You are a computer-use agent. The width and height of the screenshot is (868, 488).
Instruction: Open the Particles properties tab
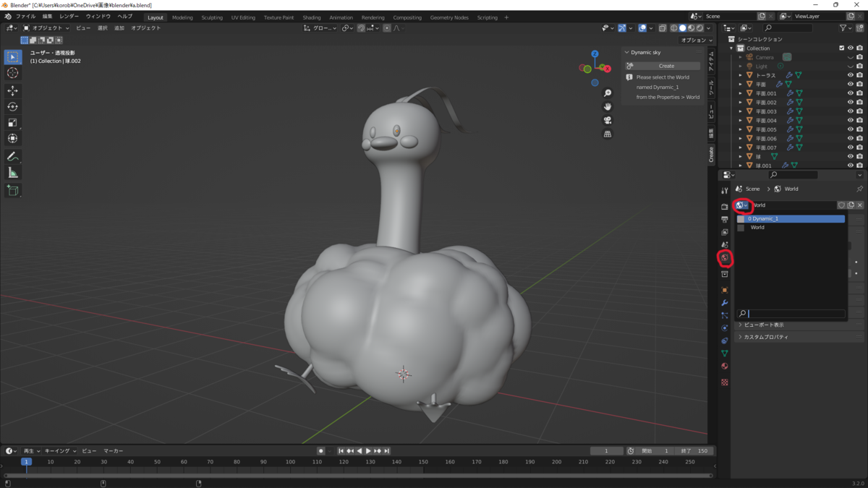click(x=724, y=316)
